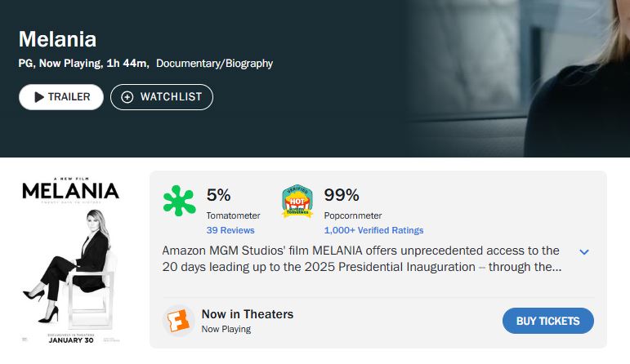630x364 pixels.
Task: Select the Now in Theaters heading
Action: [x=247, y=314]
